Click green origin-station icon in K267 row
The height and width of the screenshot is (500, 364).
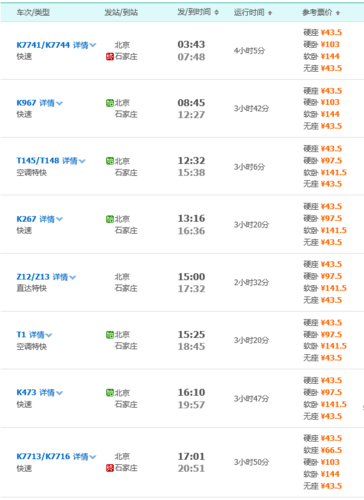110,219
